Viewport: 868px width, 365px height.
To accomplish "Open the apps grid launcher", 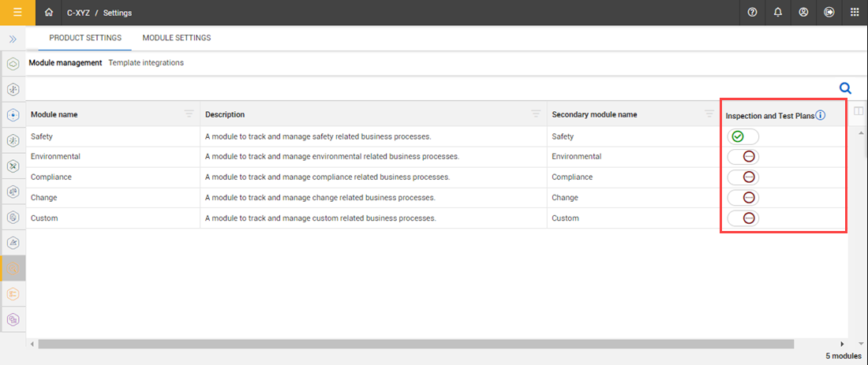I will pyautogui.click(x=855, y=13).
